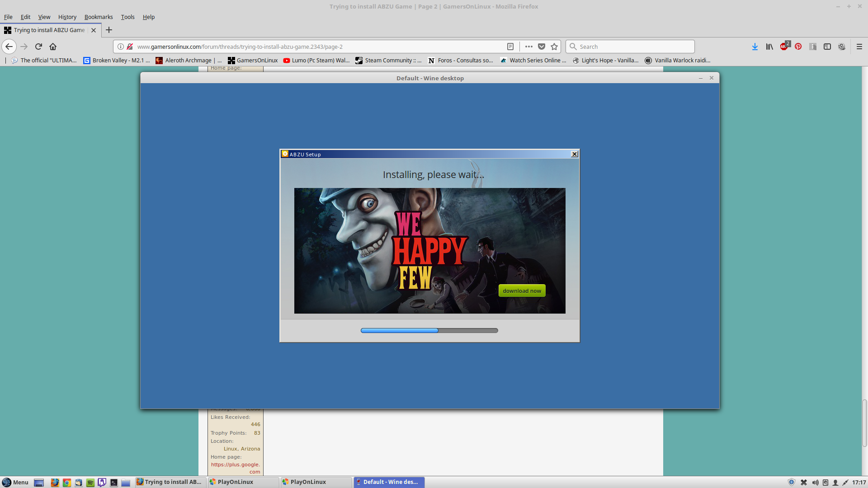Select the 'Trying to install ABZU Game' tab
Viewport: 868px width, 488px height.
tap(50, 30)
